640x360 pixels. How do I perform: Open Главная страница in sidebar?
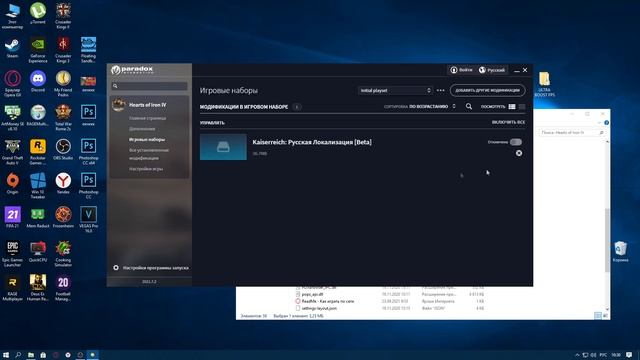[x=147, y=118]
